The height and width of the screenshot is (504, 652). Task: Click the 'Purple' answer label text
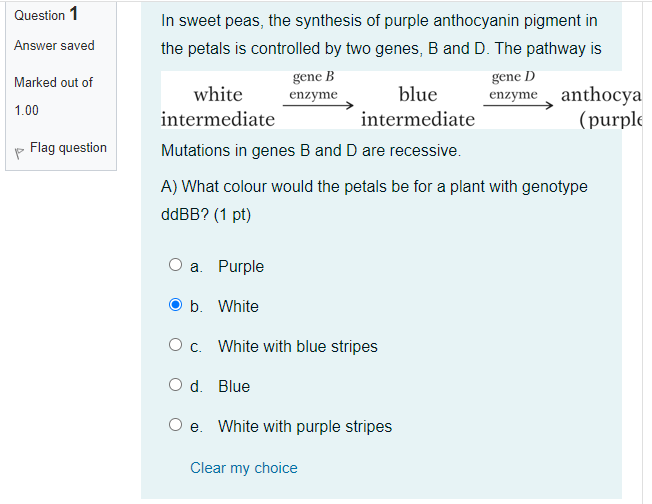pos(241,266)
